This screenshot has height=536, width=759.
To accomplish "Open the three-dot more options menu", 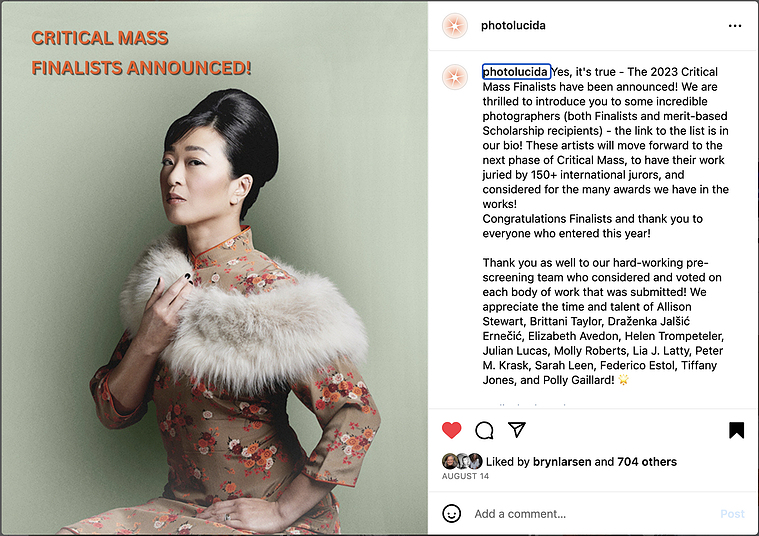I will tap(735, 26).
